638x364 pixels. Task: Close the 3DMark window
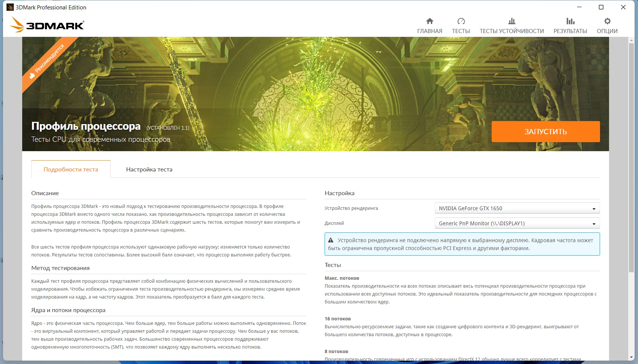point(623,7)
